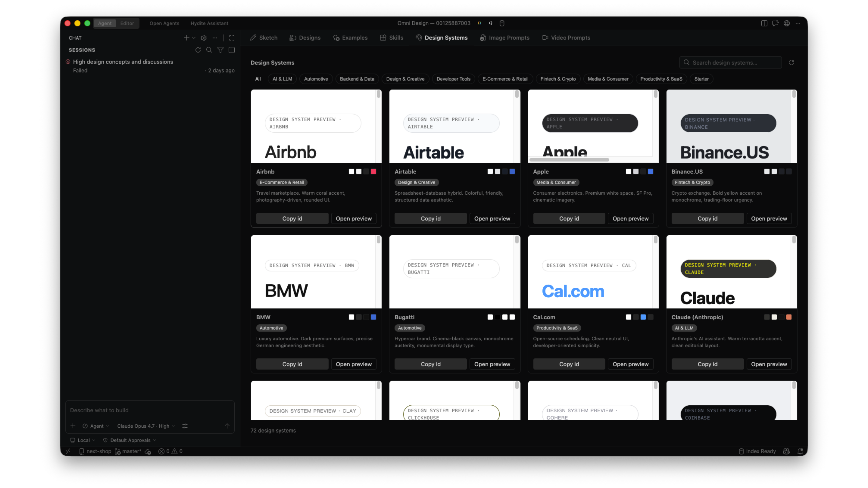The height and width of the screenshot is (488, 868).
Task: Click the chat sparkle icon in the title bar
Action: (775, 23)
